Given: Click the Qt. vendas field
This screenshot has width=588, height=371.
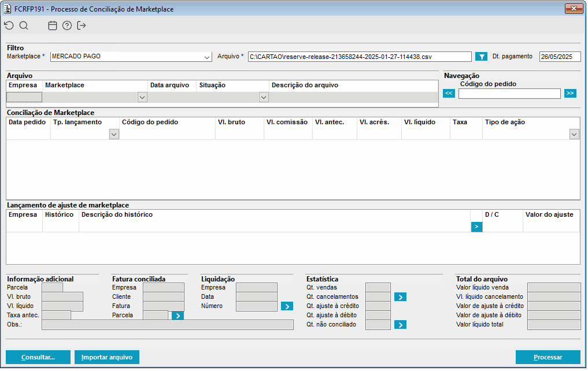Looking at the screenshot, I should coord(378,288).
